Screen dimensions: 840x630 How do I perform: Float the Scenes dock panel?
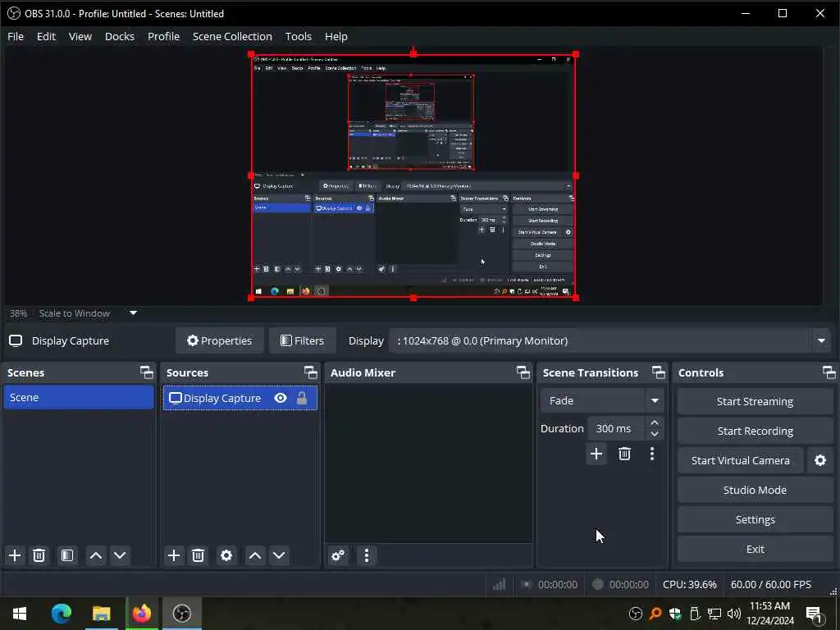point(146,372)
